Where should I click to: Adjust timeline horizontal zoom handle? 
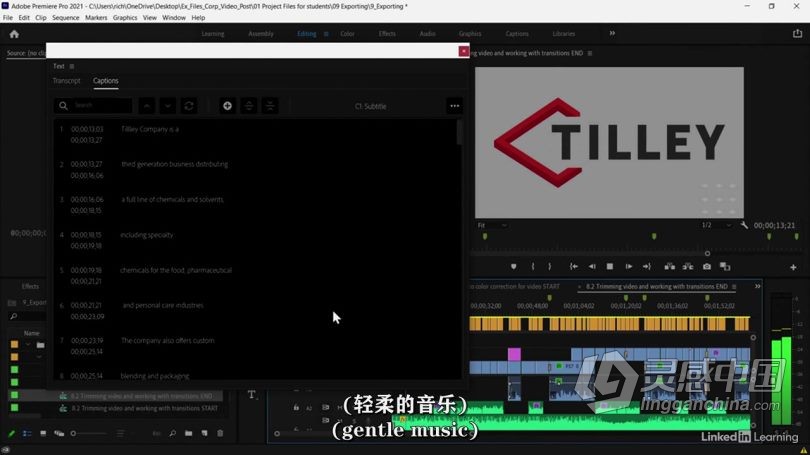click(277, 434)
